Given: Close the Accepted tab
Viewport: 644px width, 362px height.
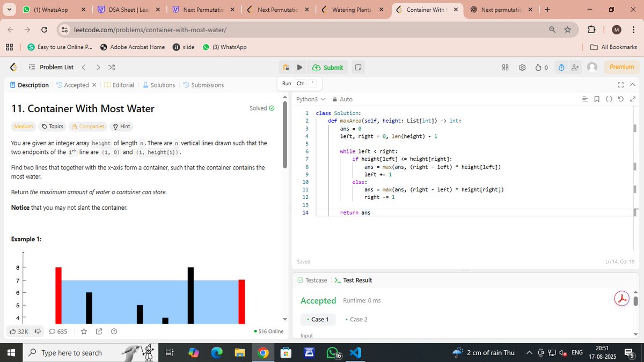Looking at the screenshot, I should pos(94,85).
